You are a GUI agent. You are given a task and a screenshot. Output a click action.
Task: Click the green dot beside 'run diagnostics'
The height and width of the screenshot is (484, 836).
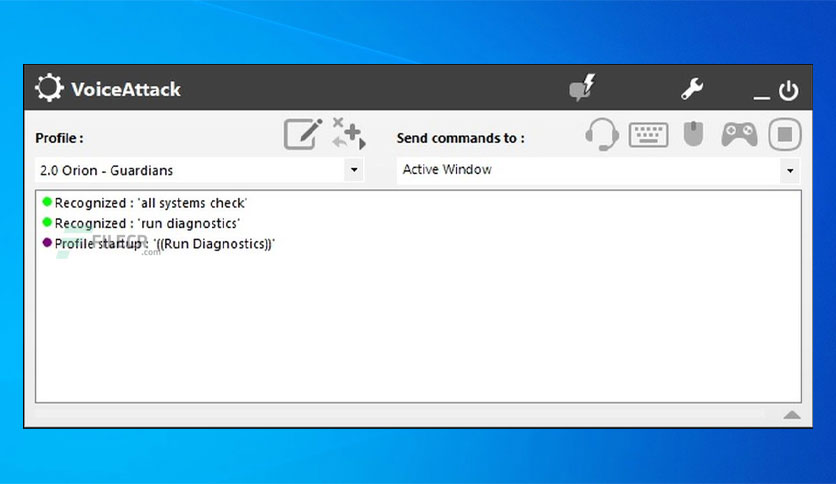coord(47,222)
